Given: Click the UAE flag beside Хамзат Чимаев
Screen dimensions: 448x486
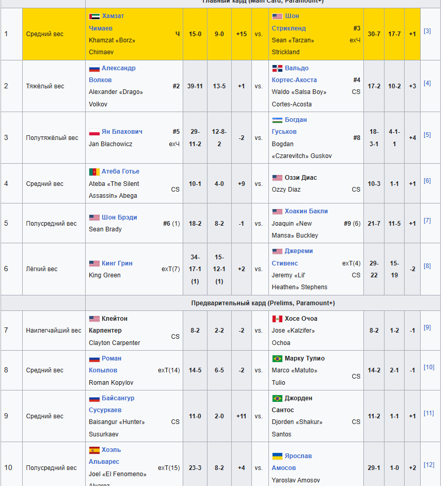Looking at the screenshot, I should (x=94, y=16).
